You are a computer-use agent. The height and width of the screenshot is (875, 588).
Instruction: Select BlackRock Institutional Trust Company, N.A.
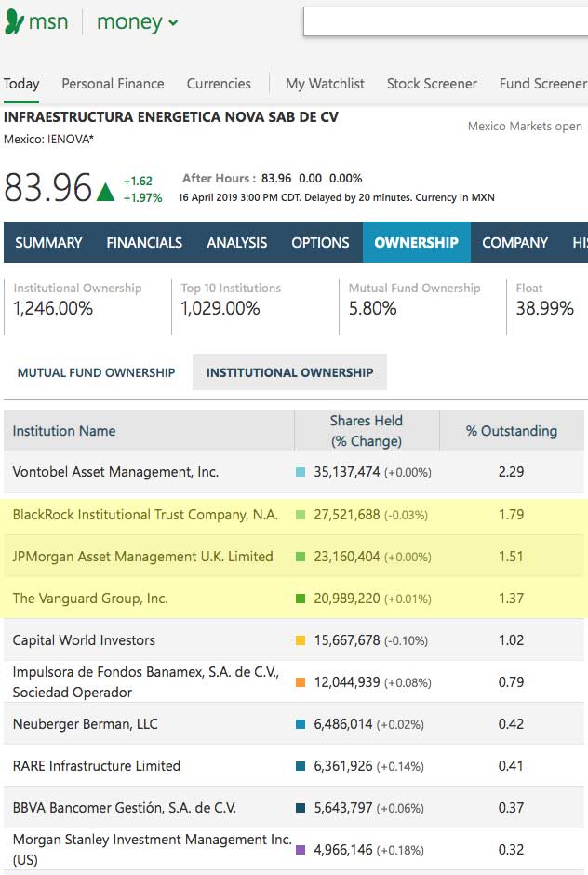[145, 515]
